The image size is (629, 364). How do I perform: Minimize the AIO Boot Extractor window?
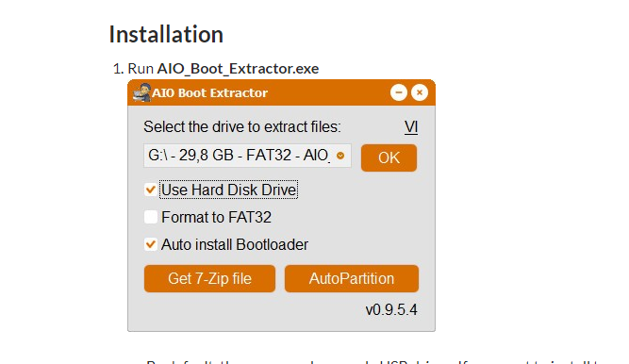click(x=399, y=92)
